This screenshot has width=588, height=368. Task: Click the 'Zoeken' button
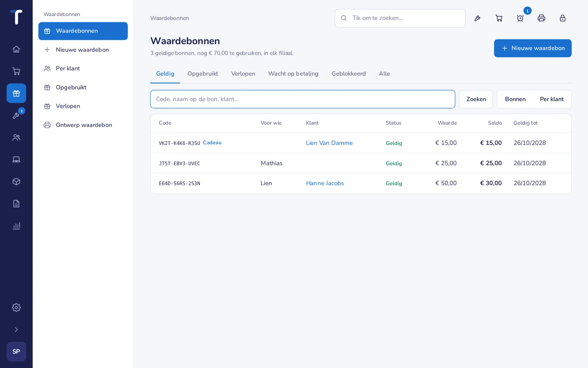[476, 99]
